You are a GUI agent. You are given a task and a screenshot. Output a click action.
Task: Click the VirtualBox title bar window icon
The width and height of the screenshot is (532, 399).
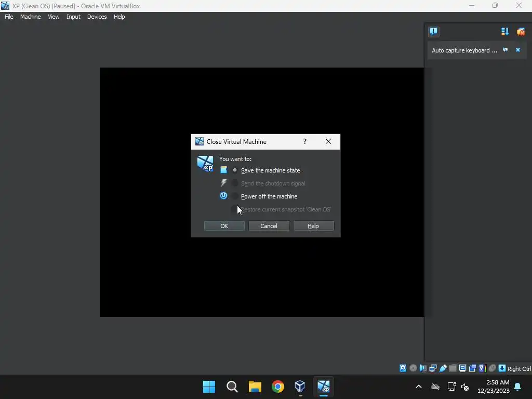[x=5, y=5]
